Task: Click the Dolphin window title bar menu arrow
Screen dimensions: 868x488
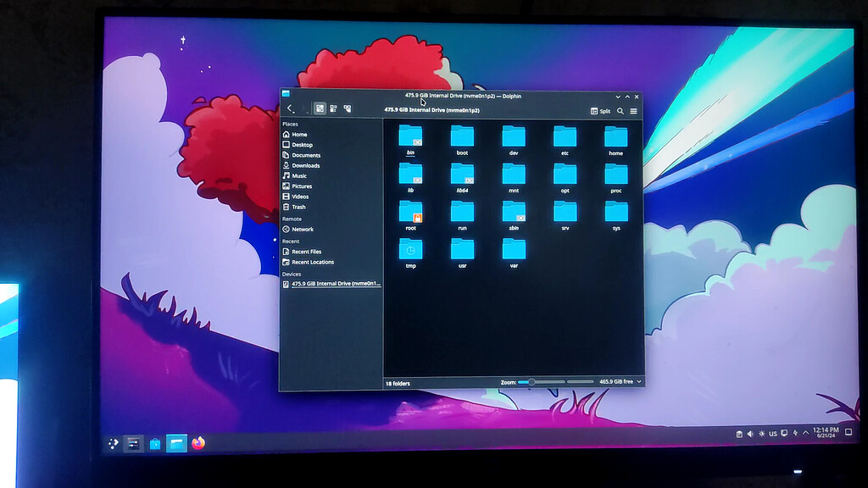Action: [616, 96]
